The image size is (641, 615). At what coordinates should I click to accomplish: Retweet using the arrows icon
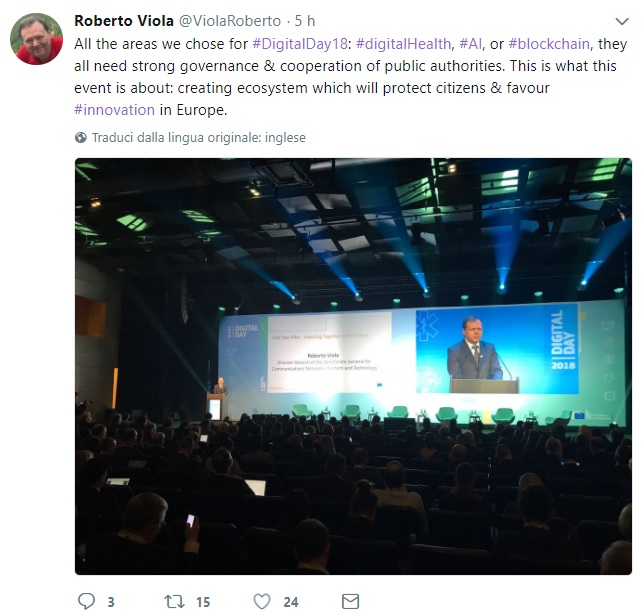pyautogui.click(x=175, y=602)
